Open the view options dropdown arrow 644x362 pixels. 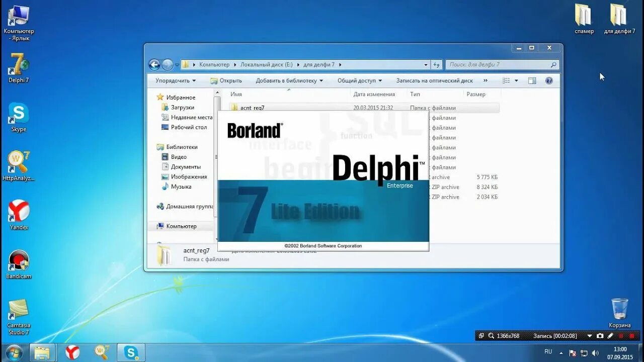click(516, 80)
